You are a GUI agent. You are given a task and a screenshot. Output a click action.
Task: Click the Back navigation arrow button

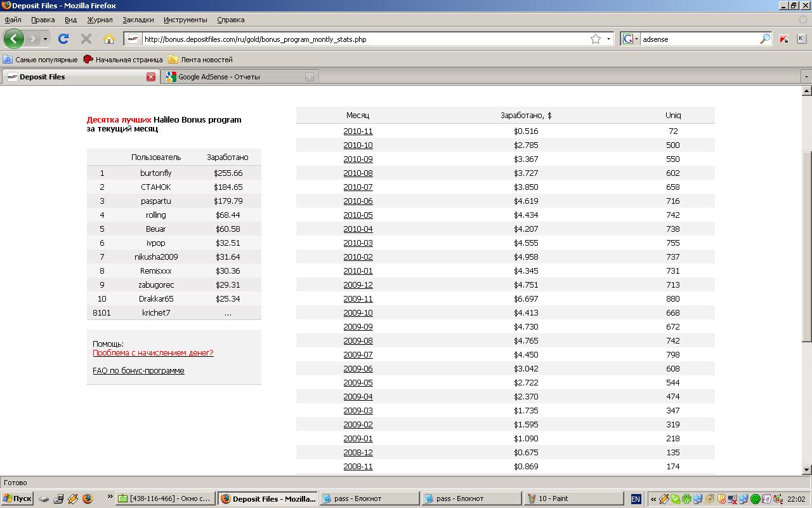tap(13, 39)
